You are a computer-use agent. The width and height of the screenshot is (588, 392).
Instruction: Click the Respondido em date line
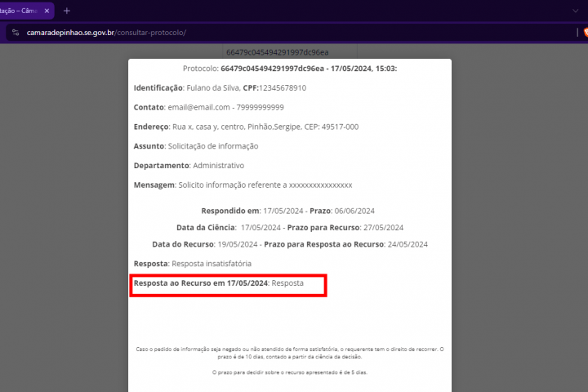coord(287,211)
